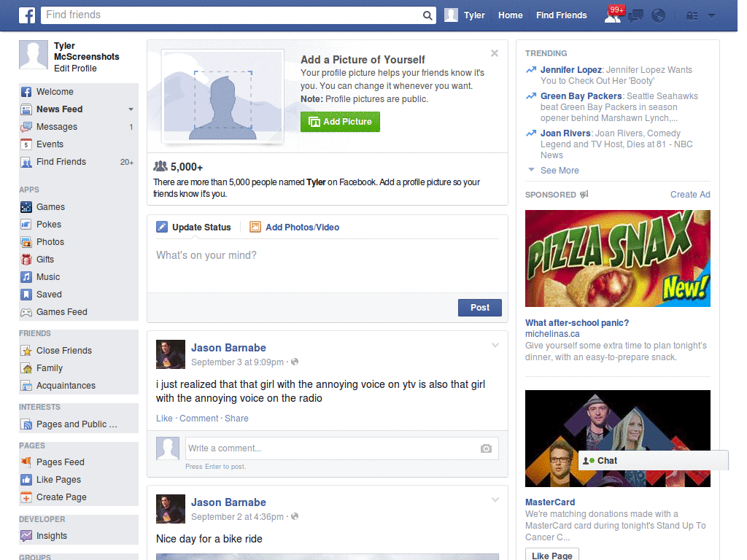The width and height of the screenshot is (747, 560).
Task: Open the messages speech bubble icon in top bar
Action: click(x=635, y=16)
